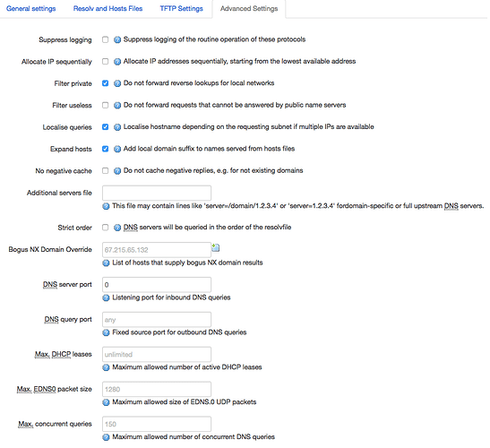490x448 pixels.
Task: Click help icon beside Strict order description
Action: (x=117, y=228)
